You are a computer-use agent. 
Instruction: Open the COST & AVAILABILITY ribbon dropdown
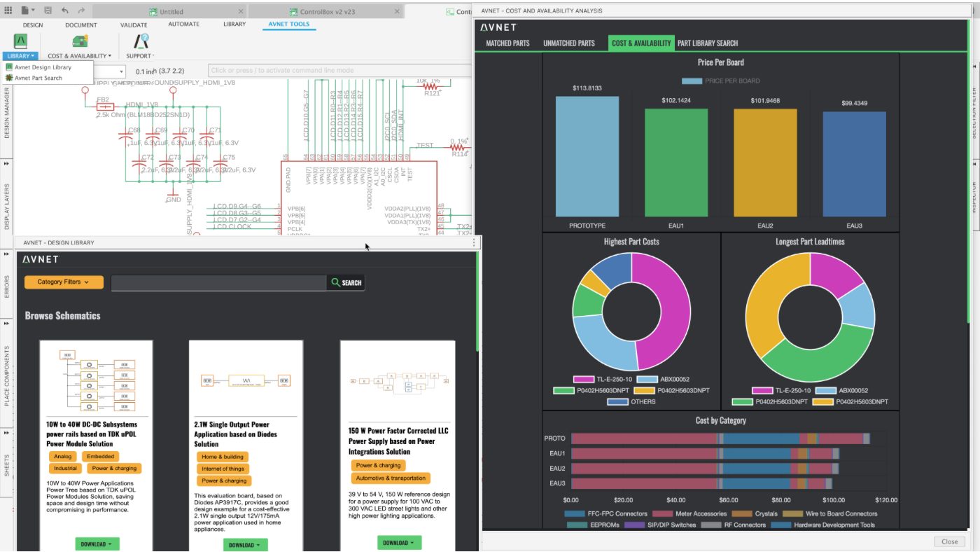point(79,56)
